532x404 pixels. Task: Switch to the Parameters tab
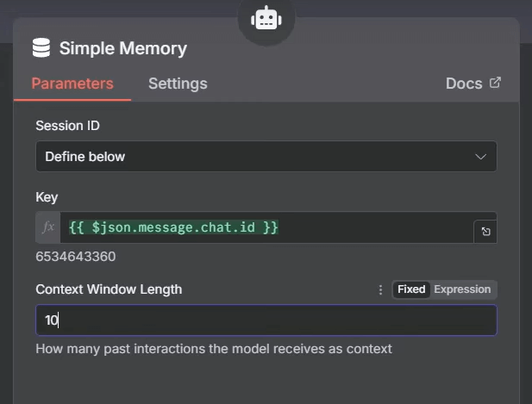tap(72, 84)
